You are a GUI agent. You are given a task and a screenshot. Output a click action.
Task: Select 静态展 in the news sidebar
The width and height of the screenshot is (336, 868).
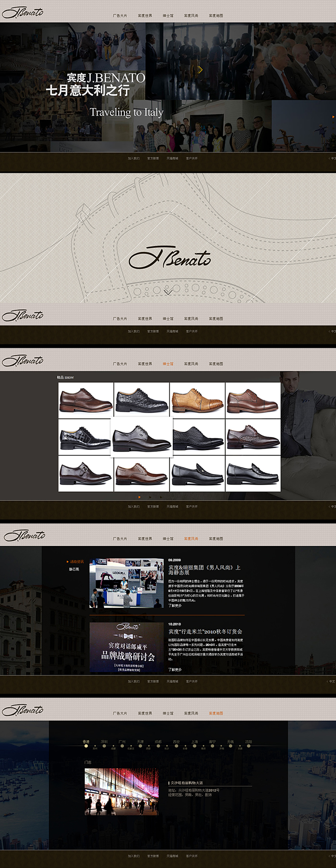click(74, 569)
